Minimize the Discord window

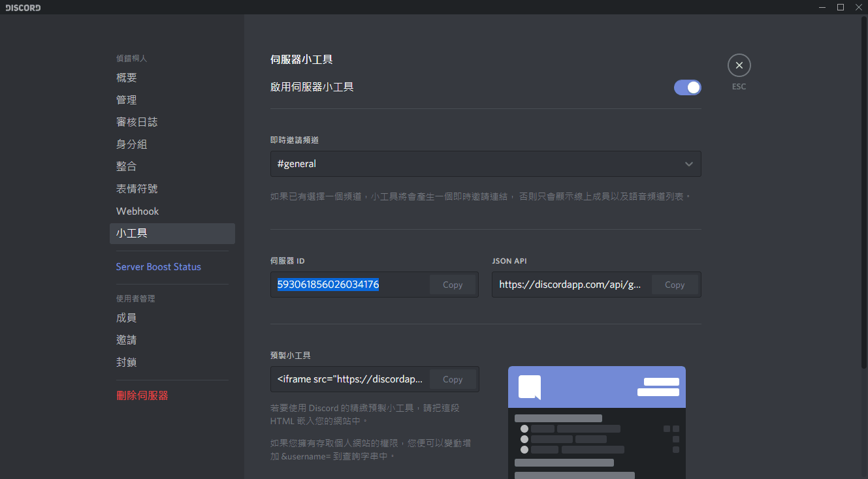coord(822,7)
